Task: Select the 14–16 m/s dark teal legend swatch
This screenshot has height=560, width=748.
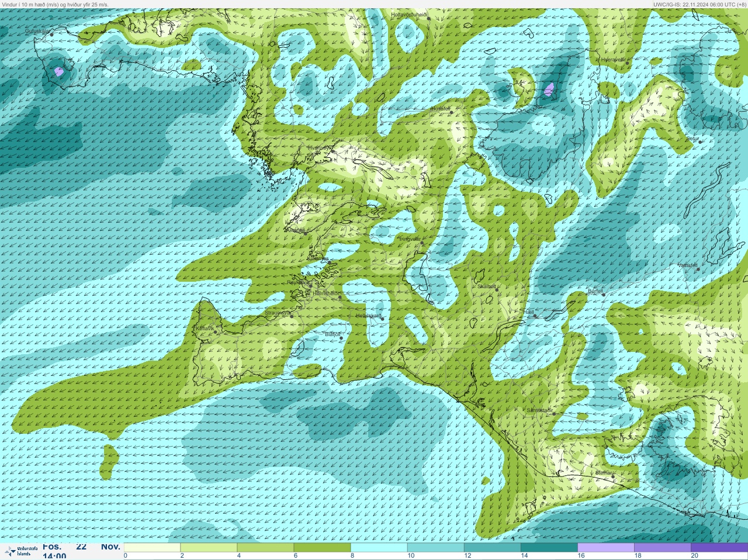Action: [549, 548]
